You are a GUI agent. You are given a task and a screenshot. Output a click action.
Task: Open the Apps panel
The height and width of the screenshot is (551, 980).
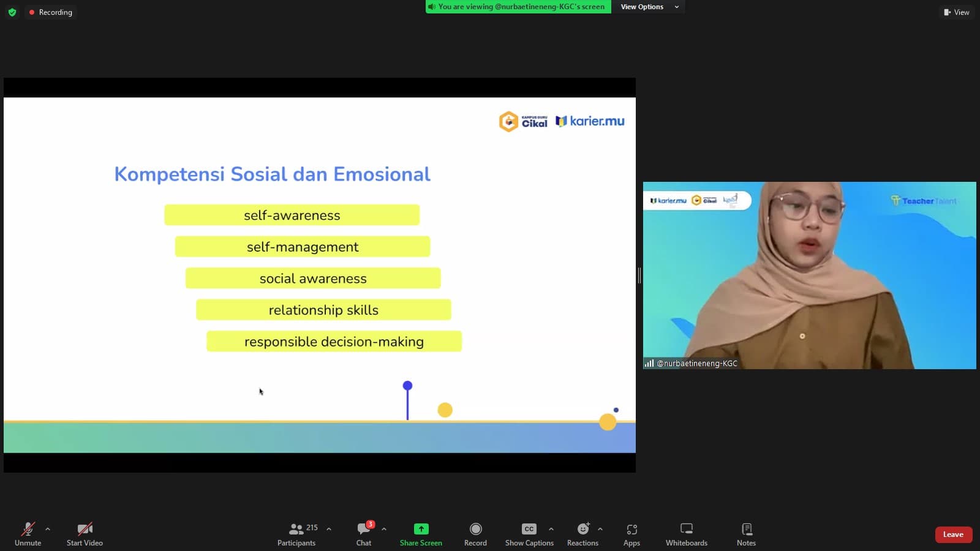[x=631, y=533]
